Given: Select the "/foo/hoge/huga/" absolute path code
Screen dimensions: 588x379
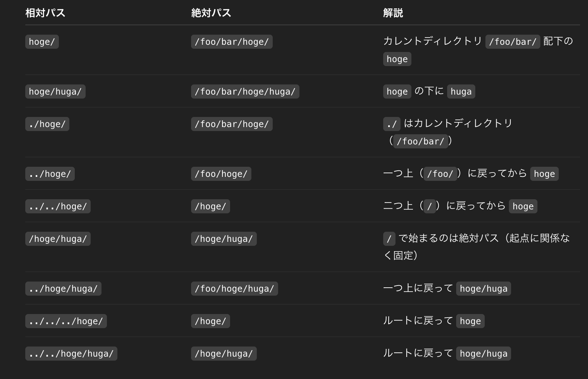Looking at the screenshot, I should tap(234, 289).
